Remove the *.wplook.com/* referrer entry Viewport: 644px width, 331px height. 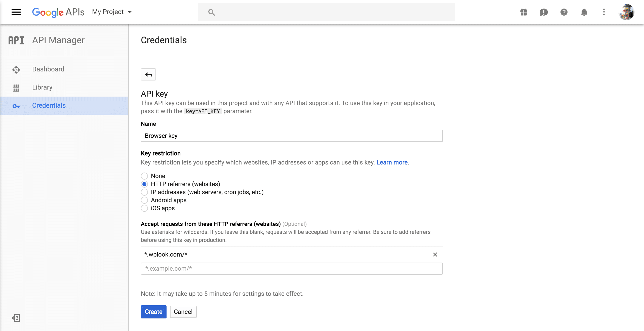436,254
